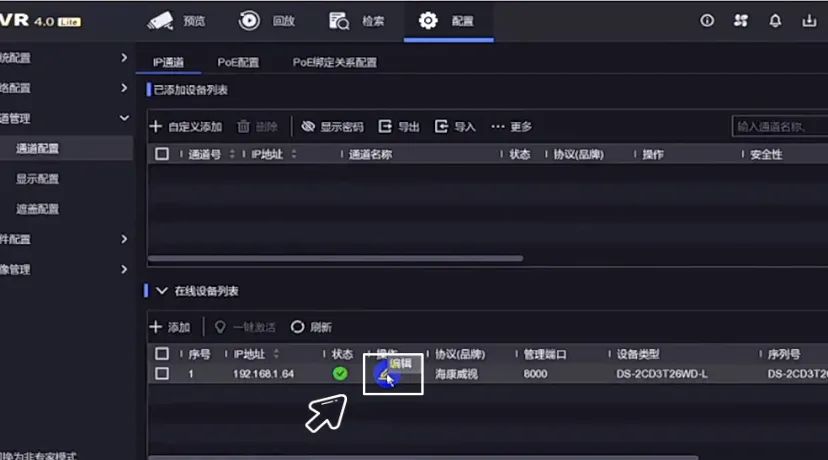This screenshot has height=460, width=828.
Task: Check the checkbox for device row 1
Action: point(162,374)
